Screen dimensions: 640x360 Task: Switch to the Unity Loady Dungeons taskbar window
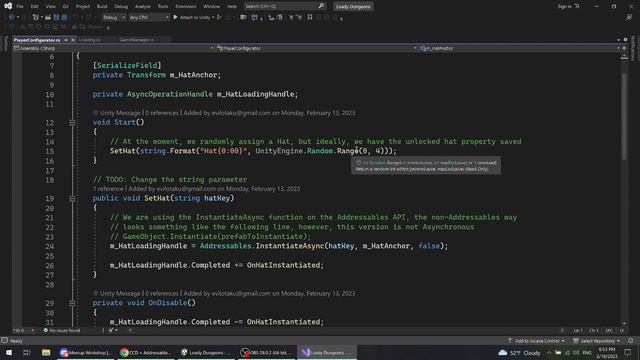pyautogui.click(x=206, y=352)
